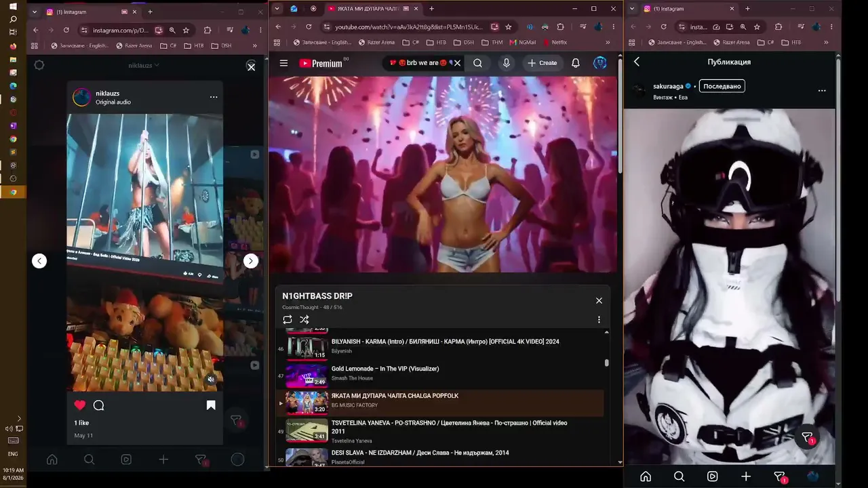Open the YouTube account avatar menu
Viewport: 868px width, 488px height.
[x=600, y=63]
